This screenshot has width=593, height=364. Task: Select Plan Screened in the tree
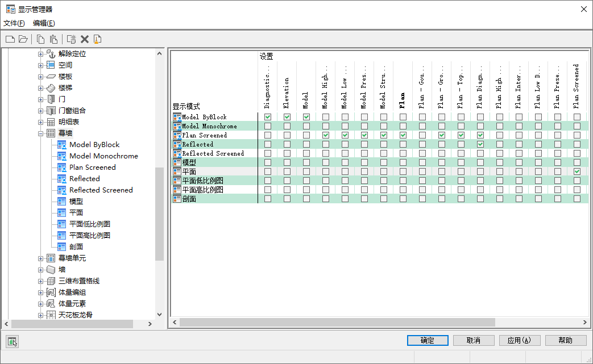93,168
